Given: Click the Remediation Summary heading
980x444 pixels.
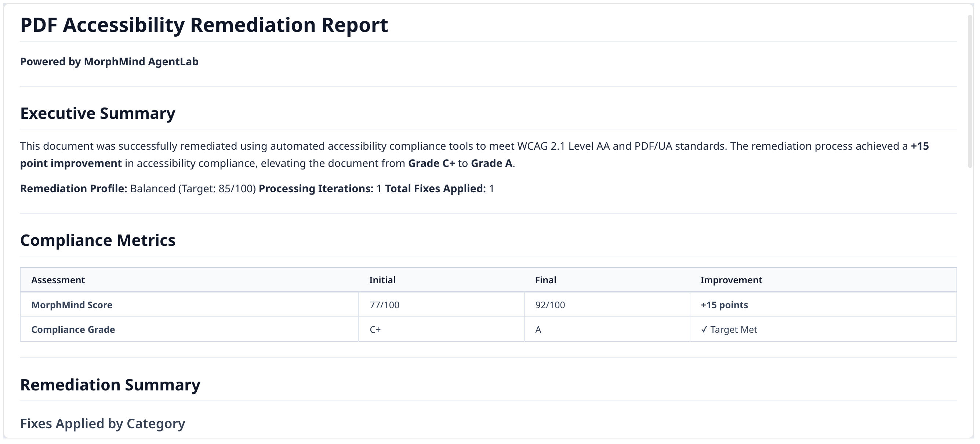Looking at the screenshot, I should 110,385.
